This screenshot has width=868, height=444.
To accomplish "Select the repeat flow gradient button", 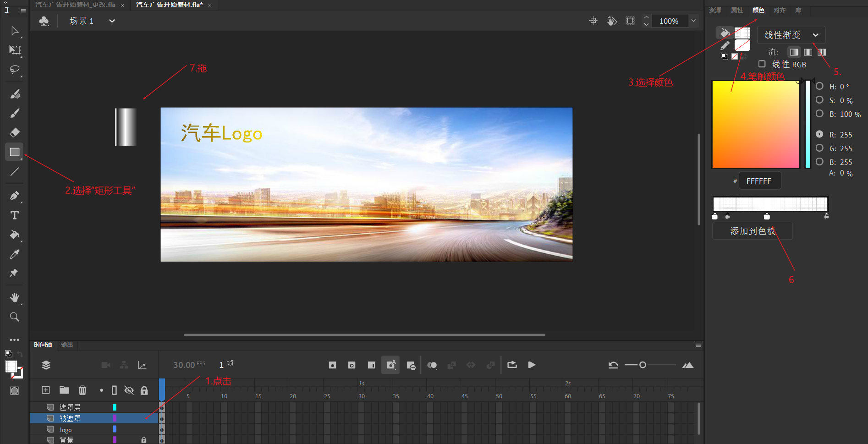I will 822,52.
